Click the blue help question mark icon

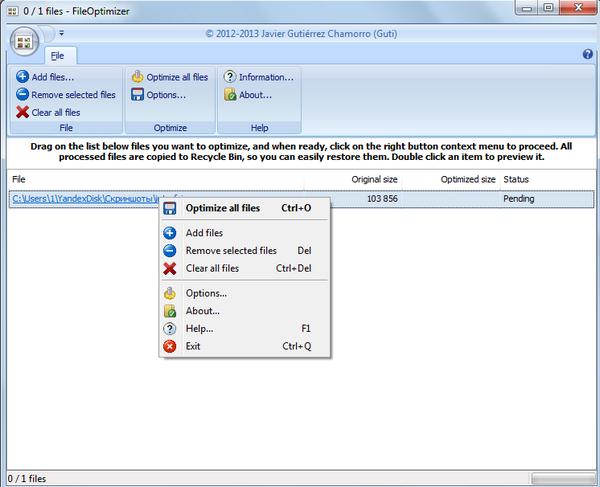click(587, 54)
